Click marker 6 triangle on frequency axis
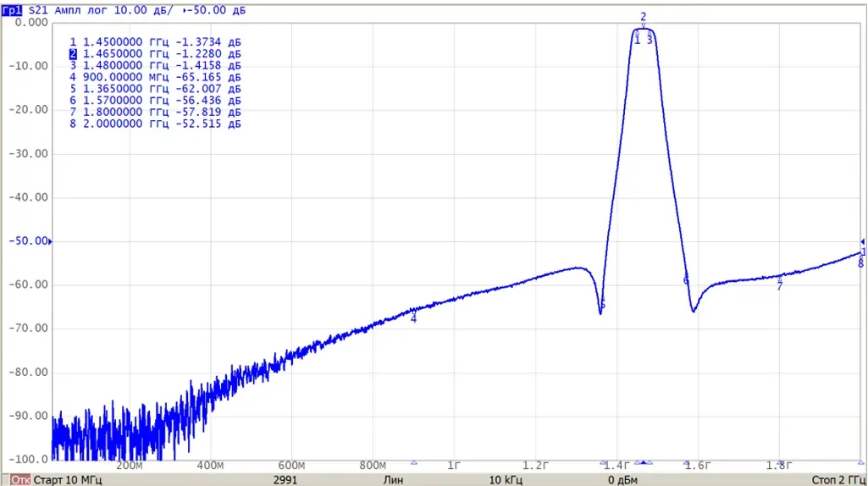Screen dimensions: 868x486 pyautogui.click(x=686, y=462)
